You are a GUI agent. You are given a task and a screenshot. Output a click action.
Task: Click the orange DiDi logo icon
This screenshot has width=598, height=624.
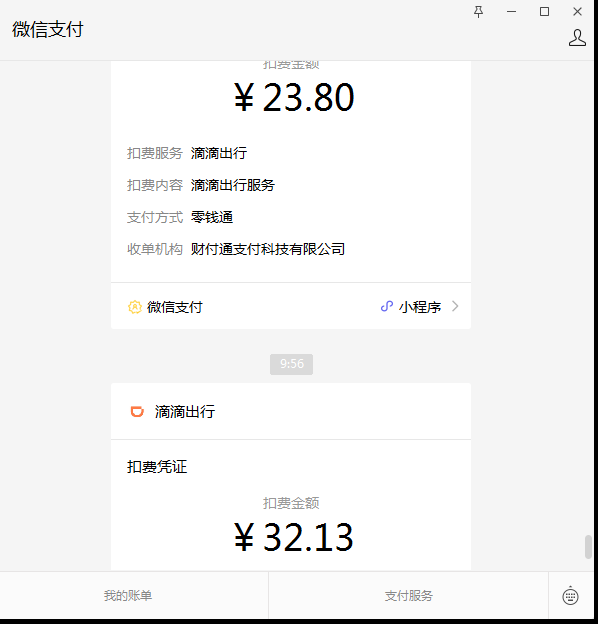(x=137, y=411)
